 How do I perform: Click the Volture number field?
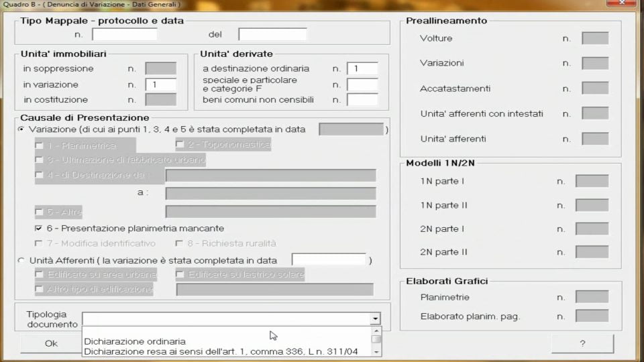click(x=595, y=38)
